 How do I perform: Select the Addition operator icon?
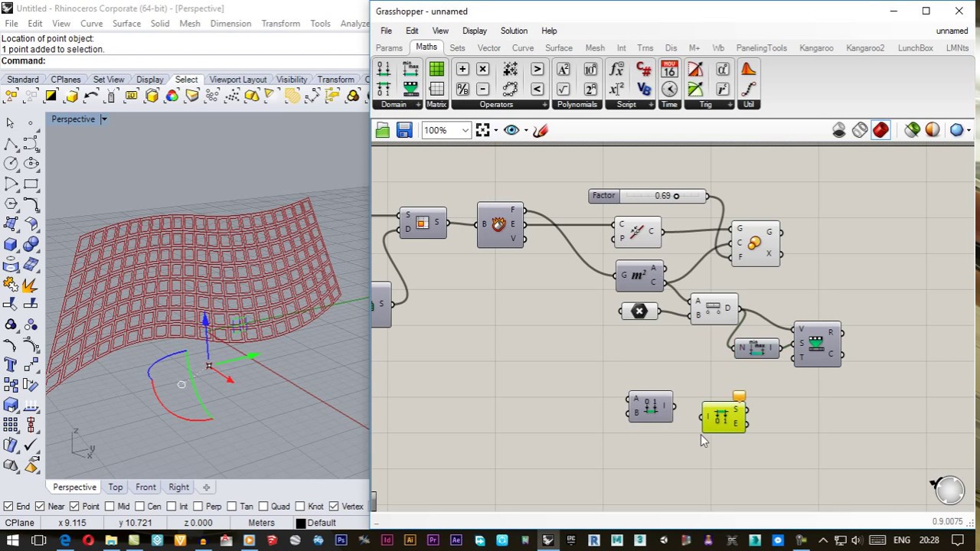coord(462,70)
